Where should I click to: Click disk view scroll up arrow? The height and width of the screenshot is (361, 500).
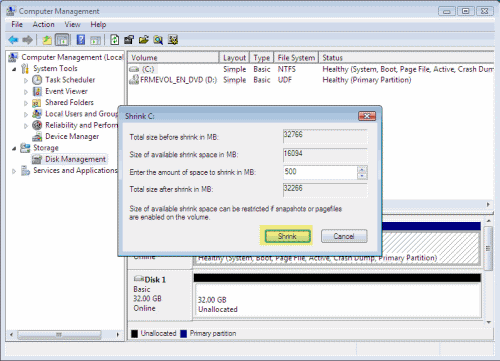(x=489, y=221)
